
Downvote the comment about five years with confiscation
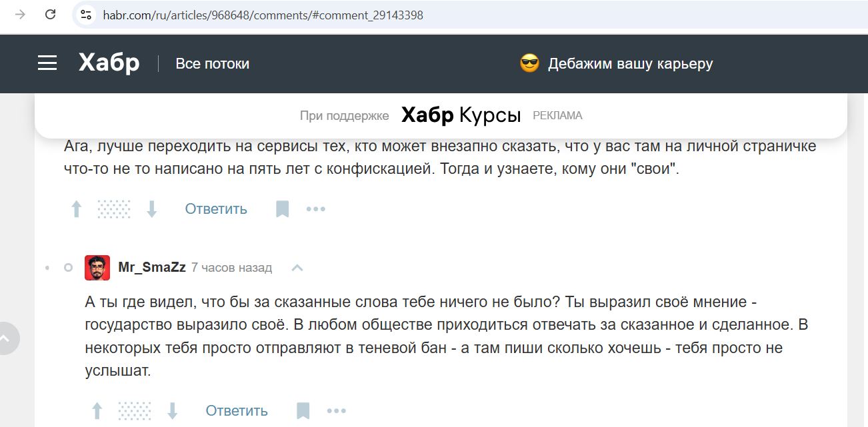[152, 209]
